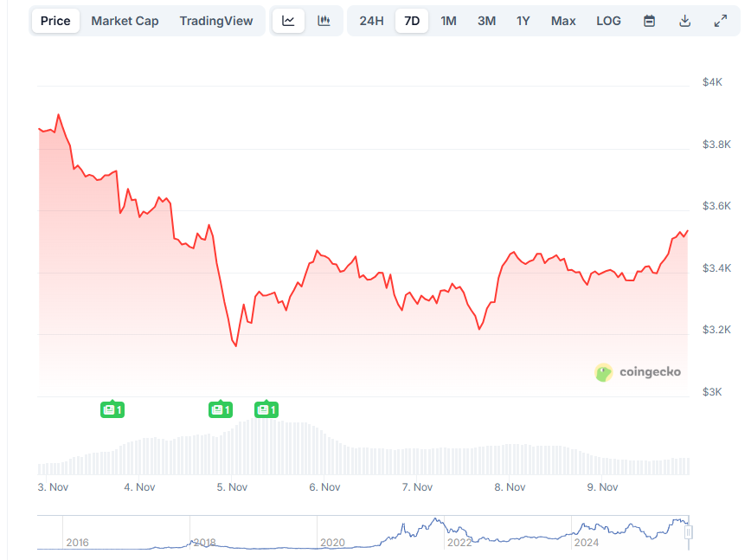The image size is (751, 560).
Task: Expand the chart to fullscreen
Action: 722,20
